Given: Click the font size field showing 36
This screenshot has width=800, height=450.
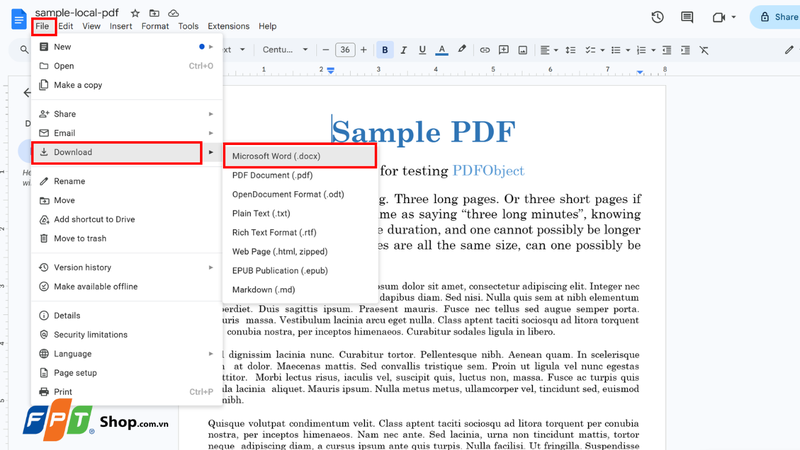Looking at the screenshot, I should click(x=345, y=50).
